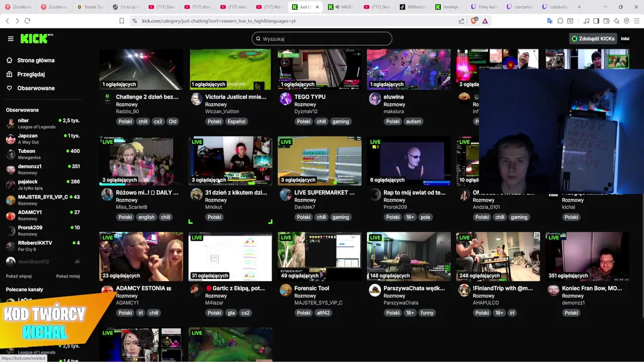Click Old tag under Challenge 2 stream
Image resolution: width=644 pixels, height=362 pixels.
tap(173, 121)
